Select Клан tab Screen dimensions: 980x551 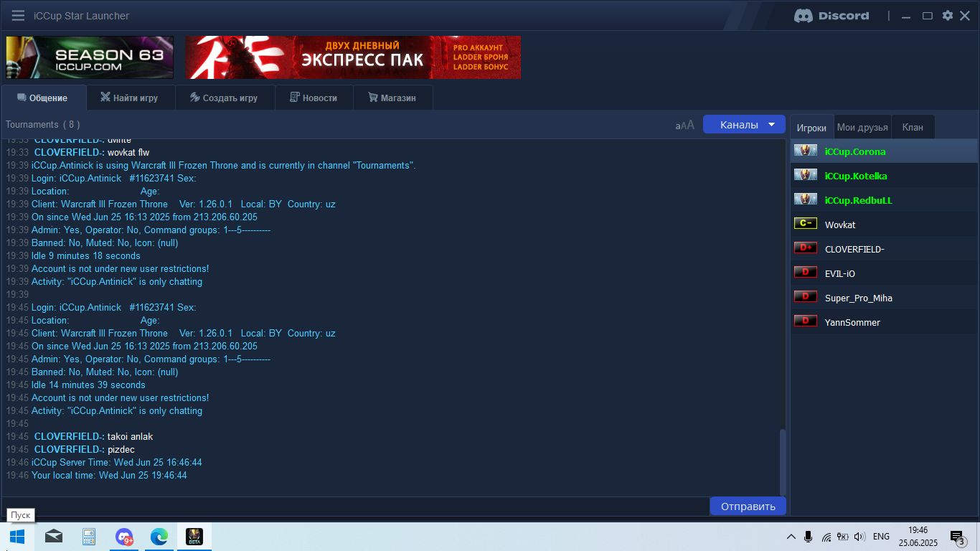[913, 127]
